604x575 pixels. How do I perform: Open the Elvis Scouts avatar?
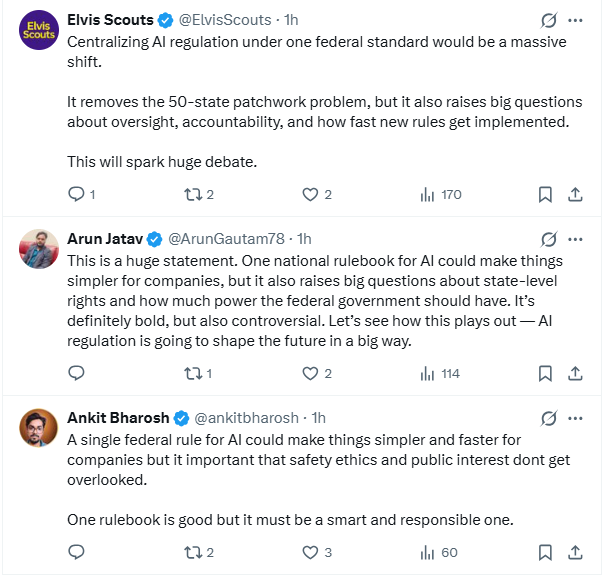[38, 30]
